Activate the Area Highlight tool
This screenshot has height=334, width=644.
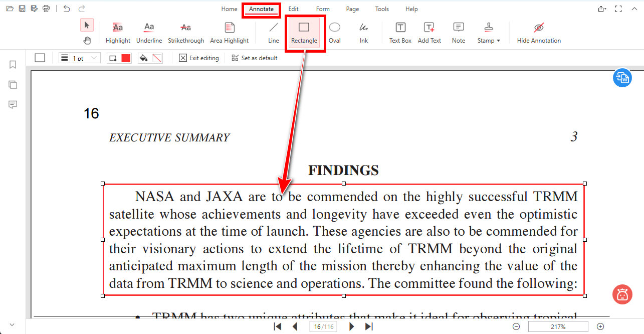pos(229,33)
